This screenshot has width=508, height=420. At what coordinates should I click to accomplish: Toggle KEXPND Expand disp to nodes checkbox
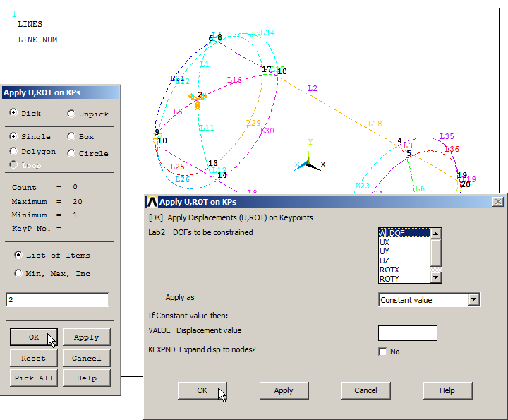tap(382, 352)
